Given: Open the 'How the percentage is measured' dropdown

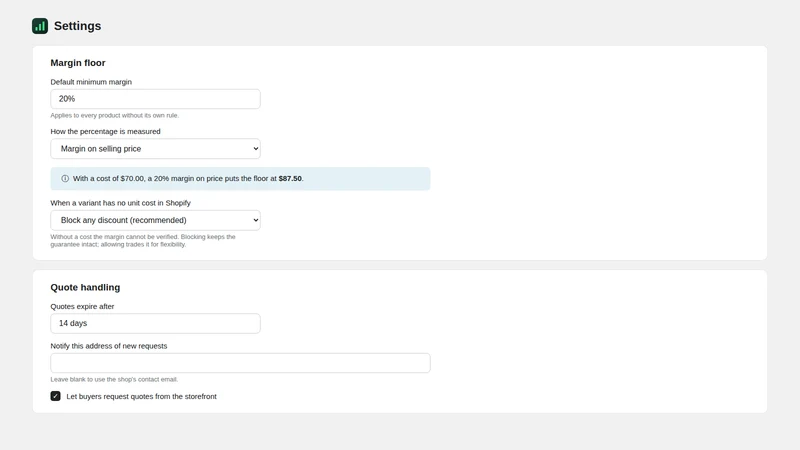Looking at the screenshot, I should tap(155, 149).
